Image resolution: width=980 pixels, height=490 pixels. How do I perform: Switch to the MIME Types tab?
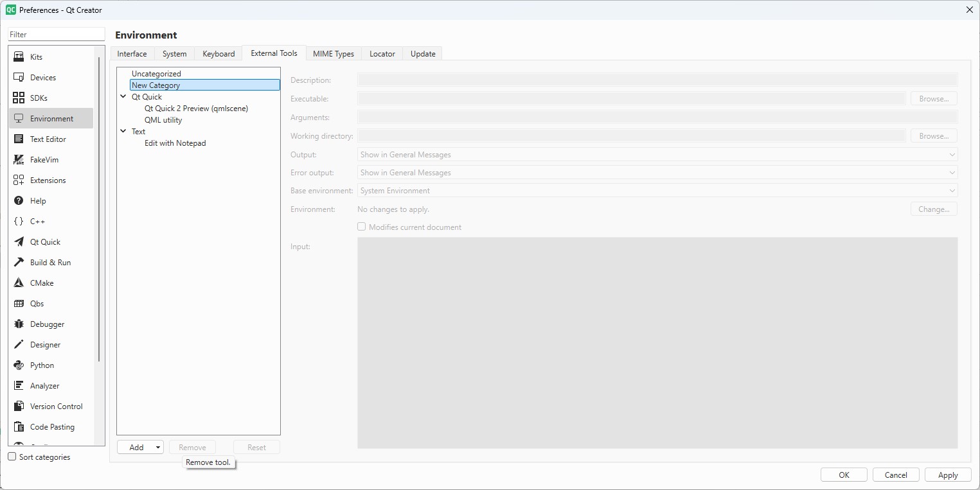pos(334,54)
